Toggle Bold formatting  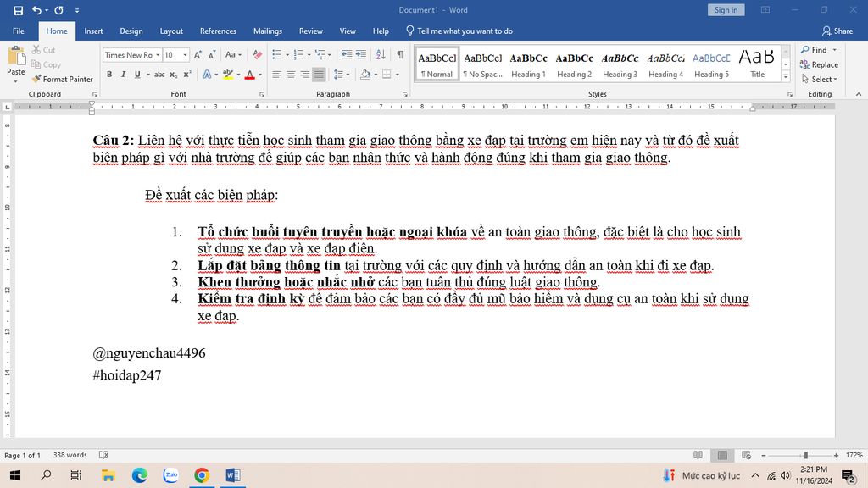[x=109, y=75]
